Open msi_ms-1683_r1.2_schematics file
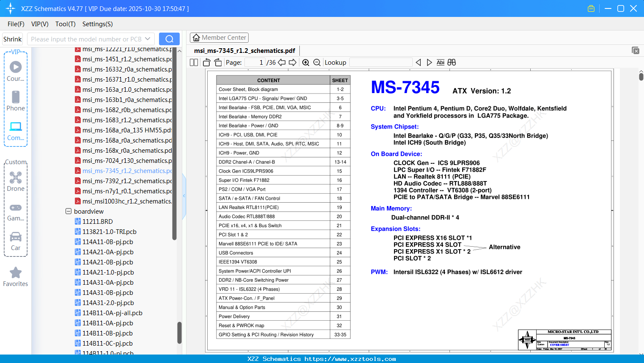Viewport: 644px width, 363px height. 123,120
